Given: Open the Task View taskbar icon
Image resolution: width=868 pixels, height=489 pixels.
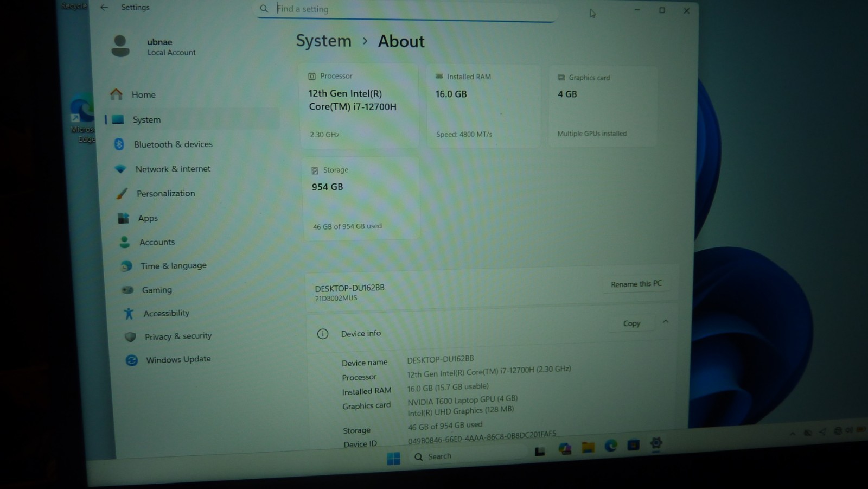Looking at the screenshot, I should [x=540, y=452].
